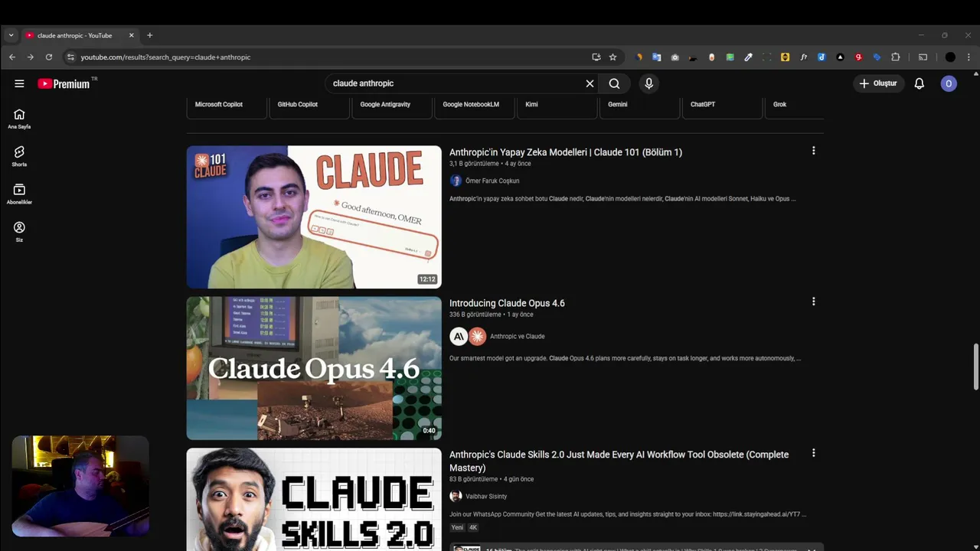
Task: Open the Google Translate extension
Action: [x=656, y=57]
